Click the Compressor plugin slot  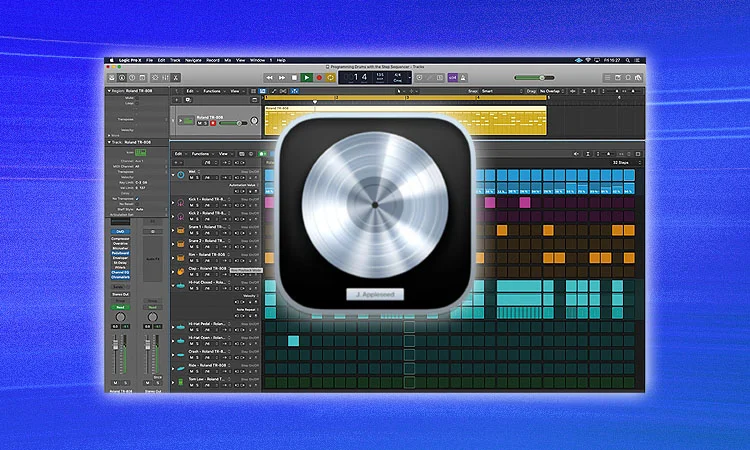point(120,240)
